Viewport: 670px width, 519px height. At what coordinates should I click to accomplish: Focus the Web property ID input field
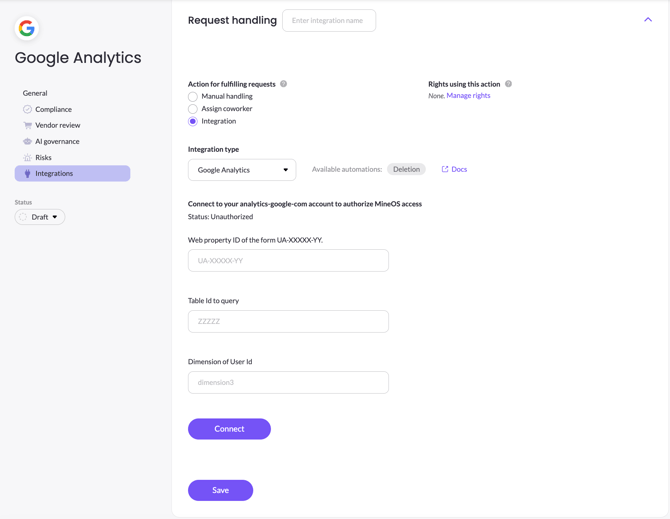pos(288,260)
